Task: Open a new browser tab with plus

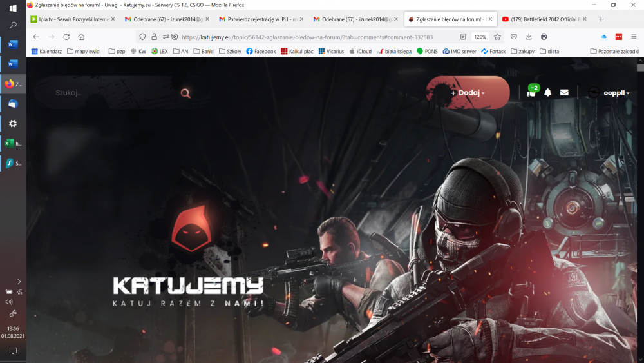Action: pos(601,19)
